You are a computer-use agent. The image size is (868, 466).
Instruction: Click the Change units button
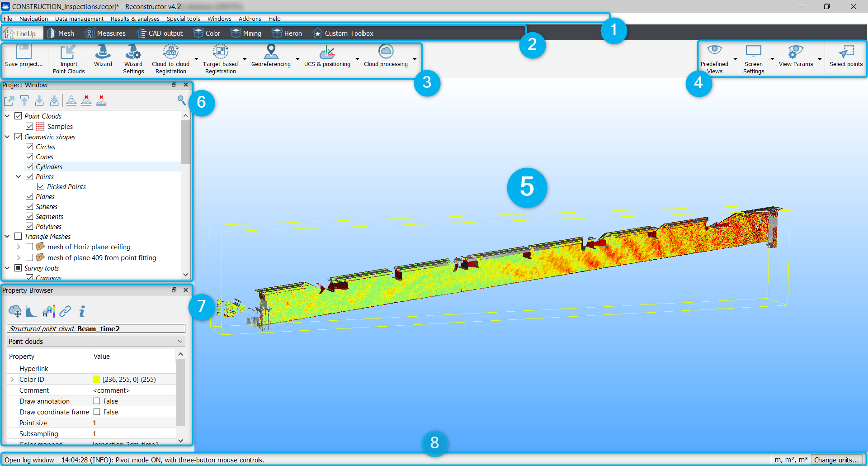pyautogui.click(x=836, y=460)
